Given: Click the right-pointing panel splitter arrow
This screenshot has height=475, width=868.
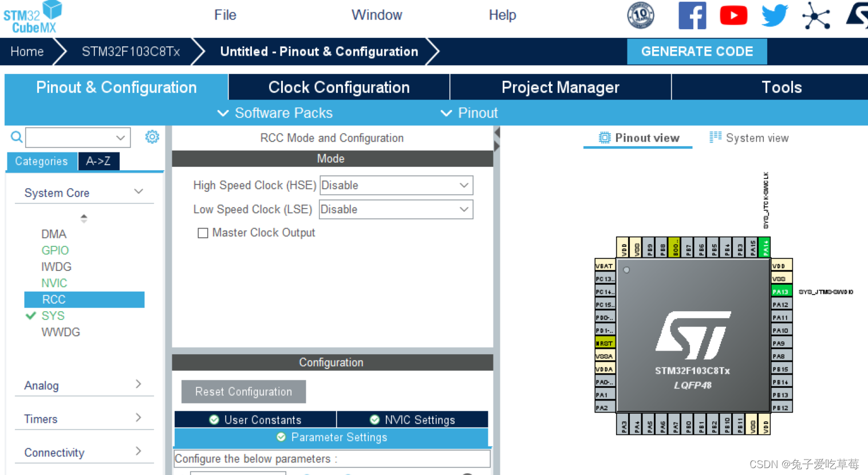Looking at the screenshot, I should pyautogui.click(x=497, y=147).
